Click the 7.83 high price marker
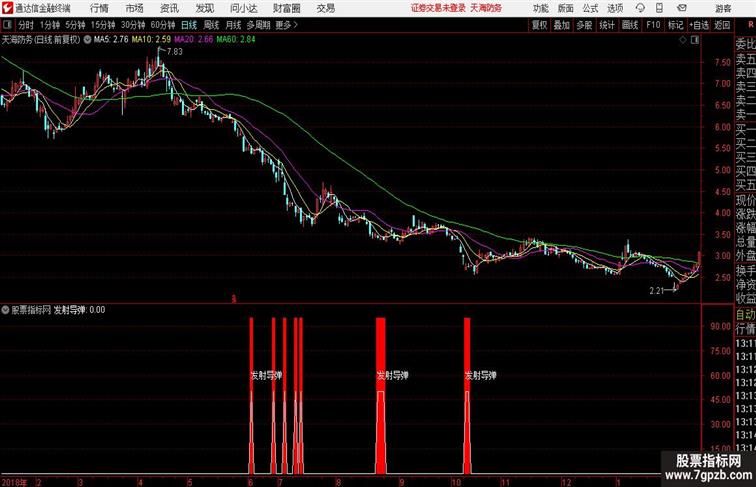 (x=174, y=52)
